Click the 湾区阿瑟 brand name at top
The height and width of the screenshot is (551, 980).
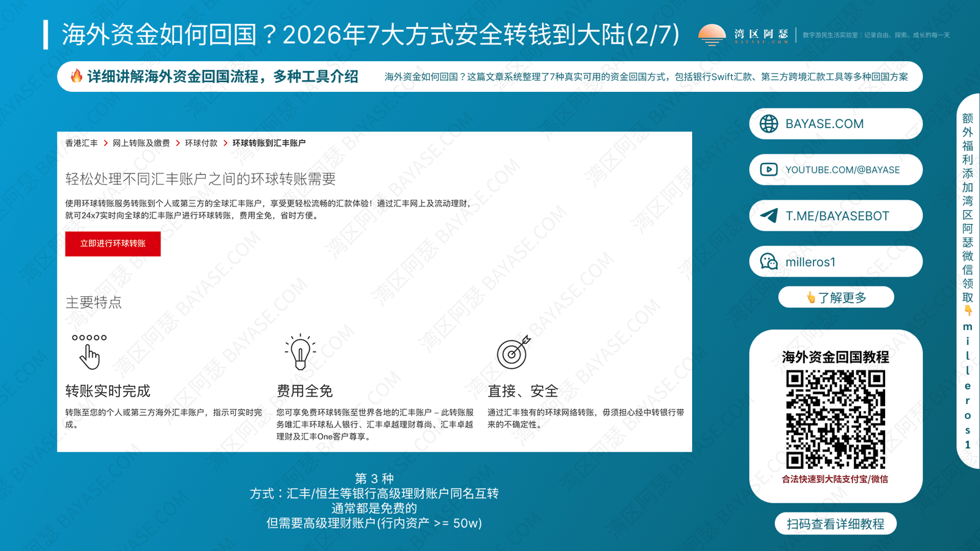point(761,34)
